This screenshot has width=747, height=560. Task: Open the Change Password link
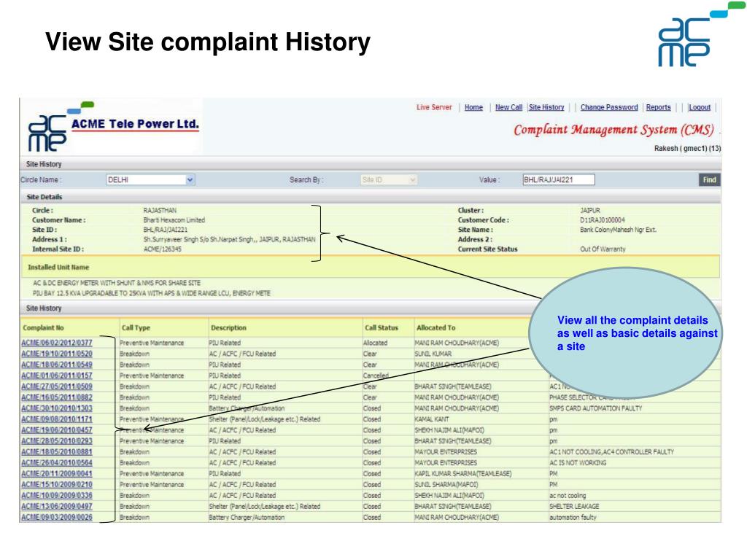point(609,108)
